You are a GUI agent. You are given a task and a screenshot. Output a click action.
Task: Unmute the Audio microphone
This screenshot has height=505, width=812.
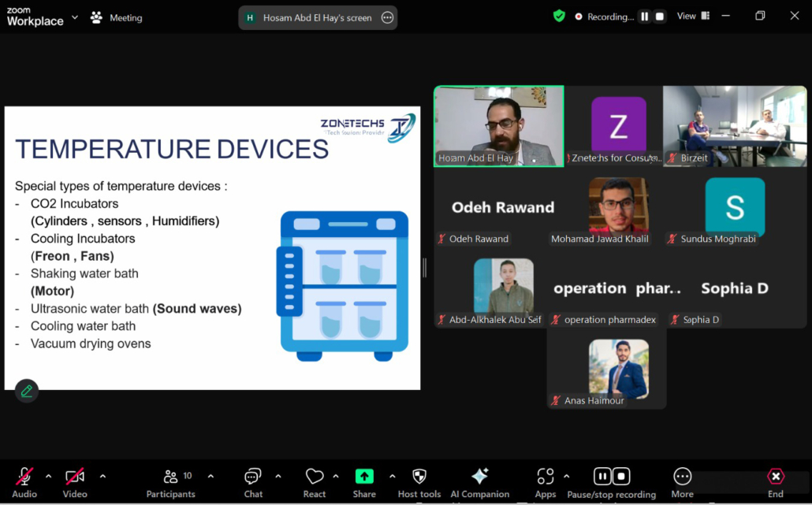tap(24, 481)
